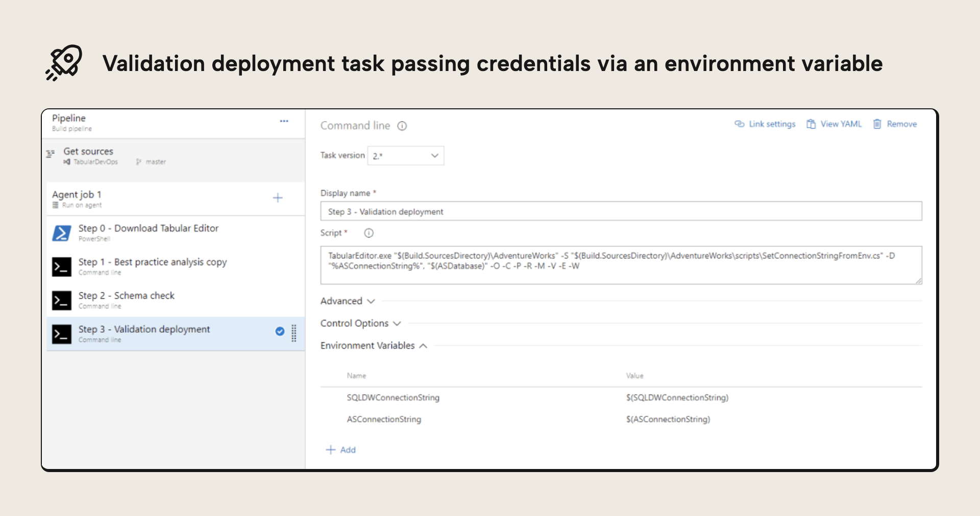Click the Get sources icon
Image resolution: width=980 pixels, height=516 pixels.
pyautogui.click(x=50, y=153)
